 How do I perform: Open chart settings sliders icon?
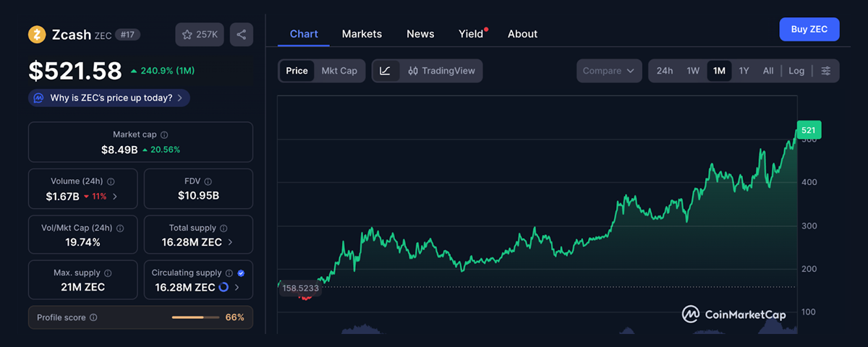pos(826,71)
